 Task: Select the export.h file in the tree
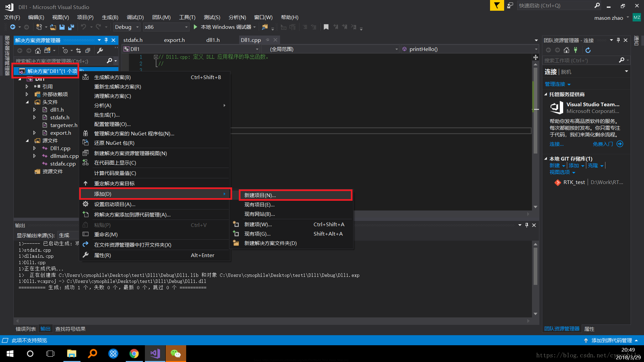tap(61, 133)
